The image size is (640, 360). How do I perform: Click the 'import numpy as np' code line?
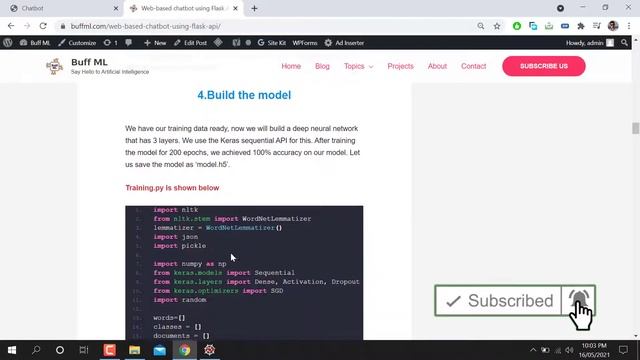[x=190, y=264]
